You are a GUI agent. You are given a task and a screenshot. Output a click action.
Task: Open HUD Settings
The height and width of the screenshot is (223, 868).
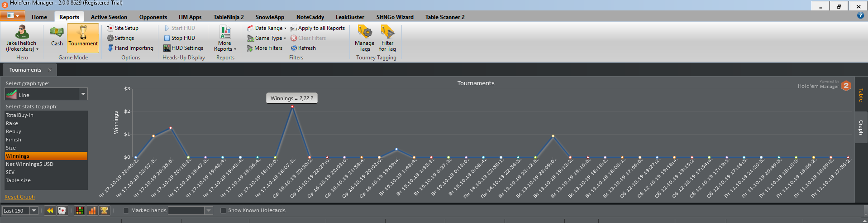coord(183,48)
